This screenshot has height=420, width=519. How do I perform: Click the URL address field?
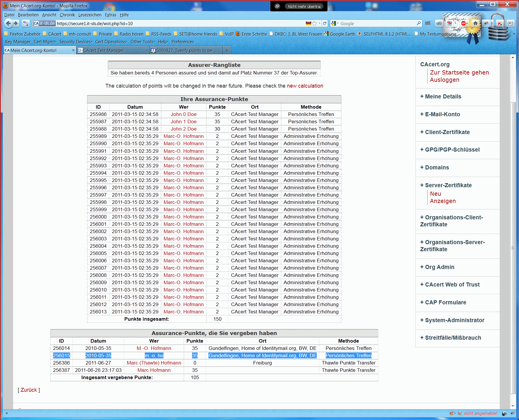(180, 23)
